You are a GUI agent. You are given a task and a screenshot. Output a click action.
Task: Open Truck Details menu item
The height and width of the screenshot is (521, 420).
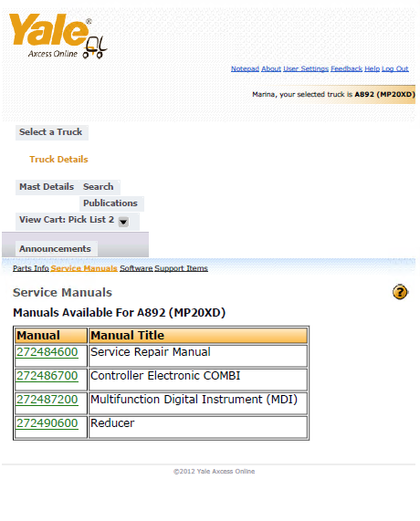tap(58, 159)
